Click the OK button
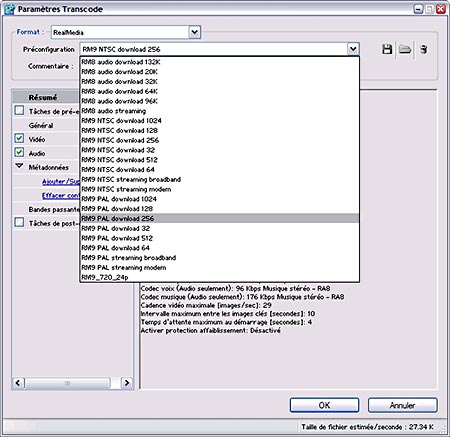This screenshot has height=437, width=450. point(324,405)
